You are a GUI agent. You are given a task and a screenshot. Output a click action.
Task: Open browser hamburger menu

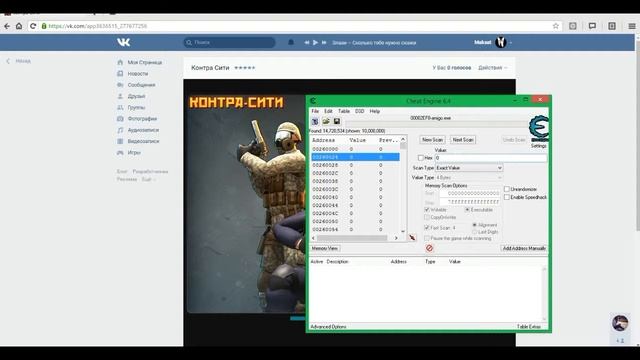(632, 26)
